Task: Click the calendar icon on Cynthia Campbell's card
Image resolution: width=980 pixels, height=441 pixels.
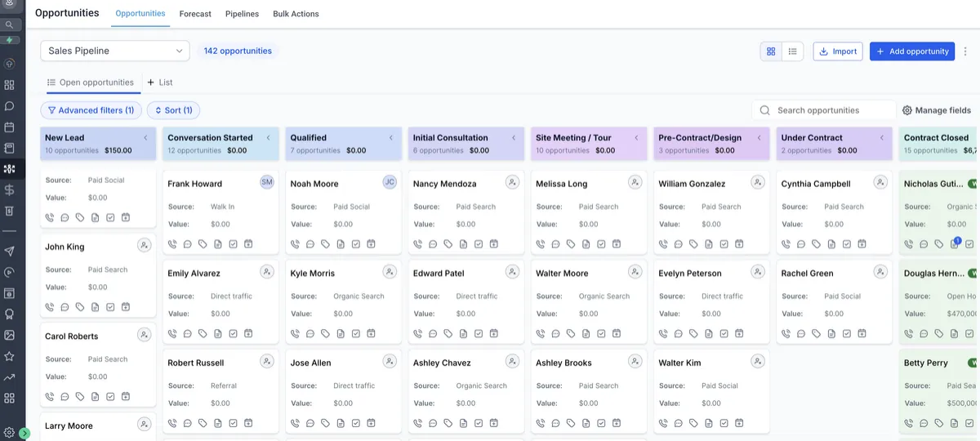Action: pyautogui.click(x=862, y=243)
